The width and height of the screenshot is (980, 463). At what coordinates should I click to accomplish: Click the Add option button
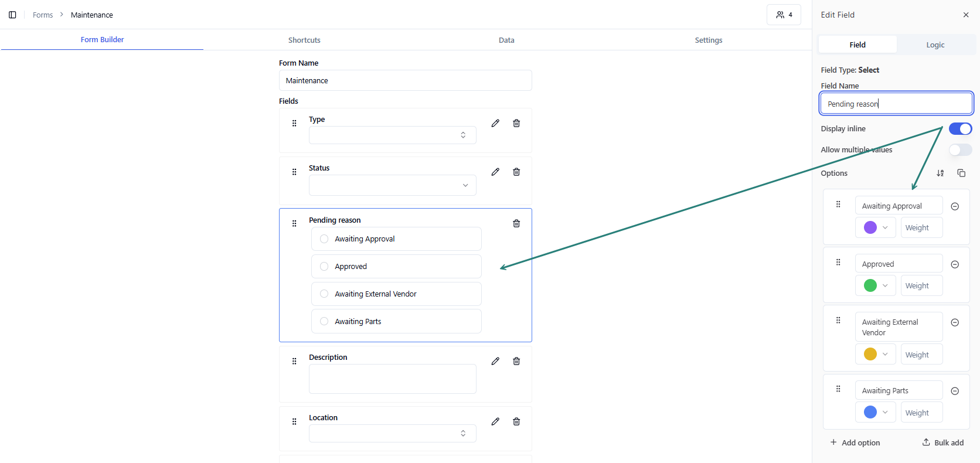click(855, 442)
